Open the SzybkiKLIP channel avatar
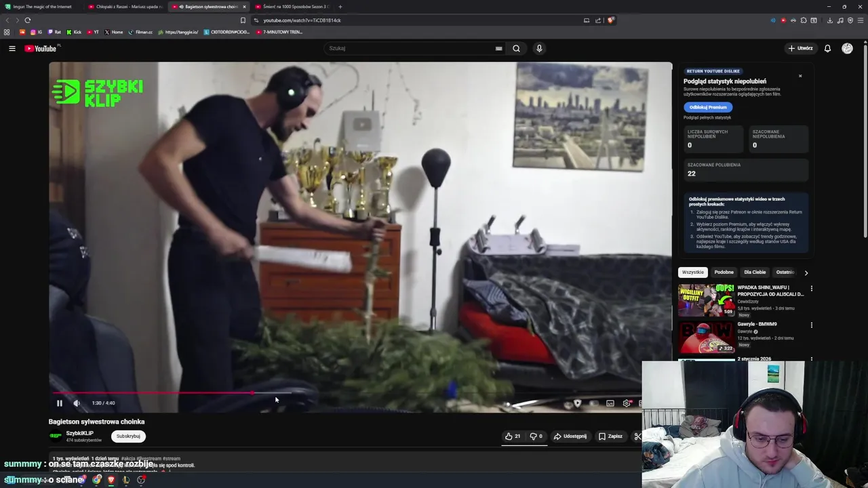868x488 pixels. (56, 436)
